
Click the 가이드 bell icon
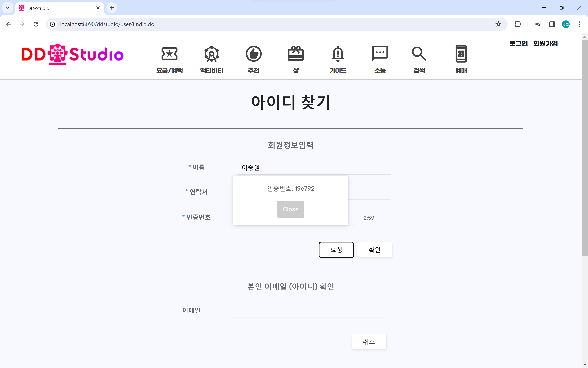(x=338, y=54)
